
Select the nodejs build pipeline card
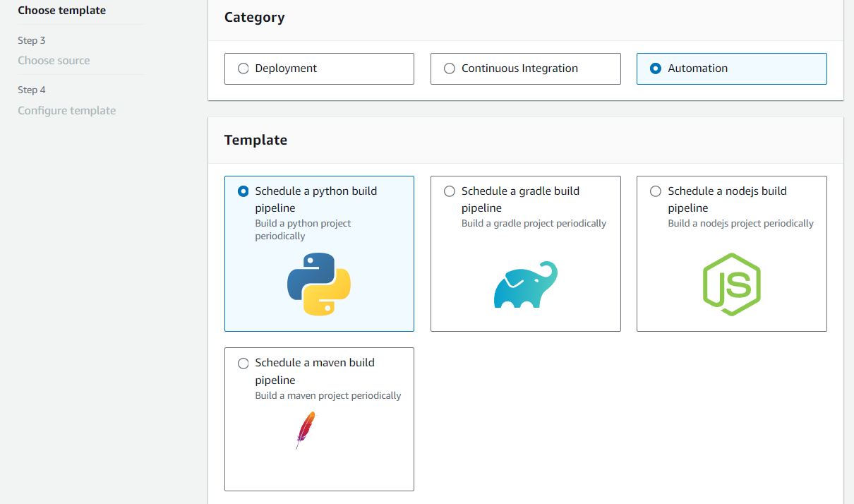click(x=731, y=253)
